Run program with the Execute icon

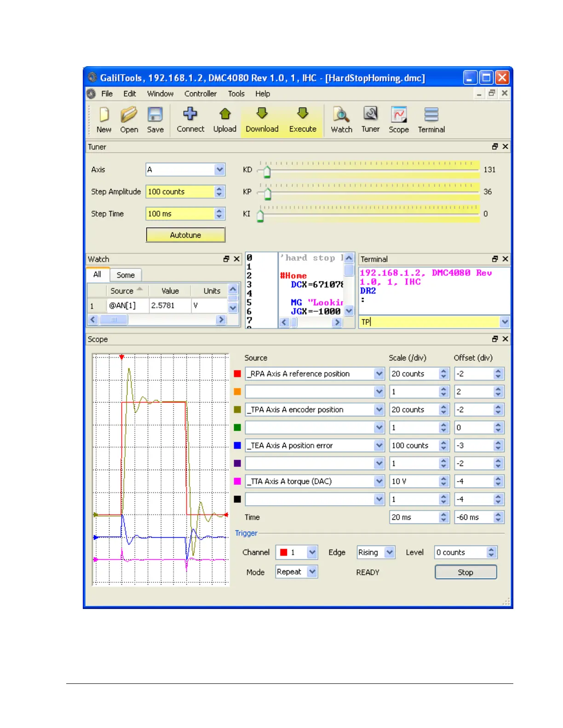[302, 119]
